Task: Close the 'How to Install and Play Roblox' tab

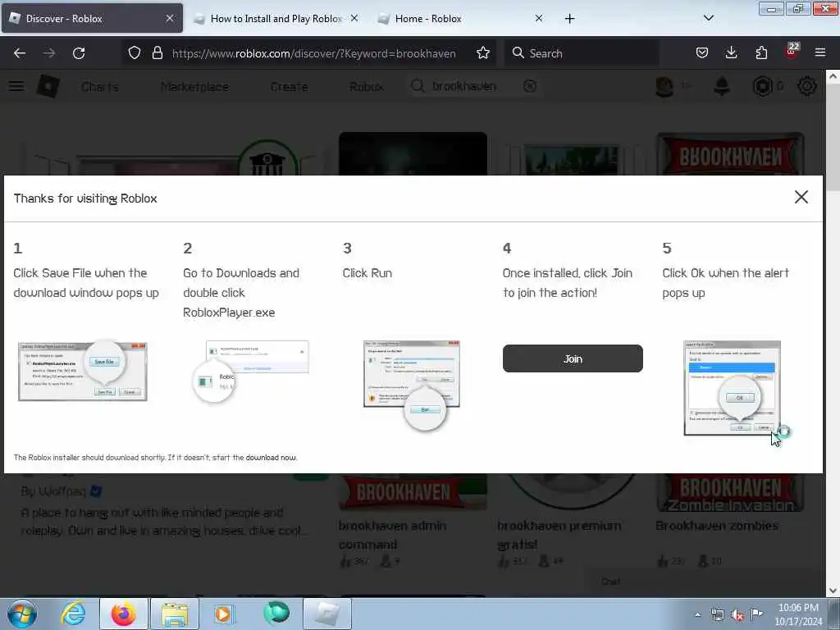Action: (x=354, y=19)
